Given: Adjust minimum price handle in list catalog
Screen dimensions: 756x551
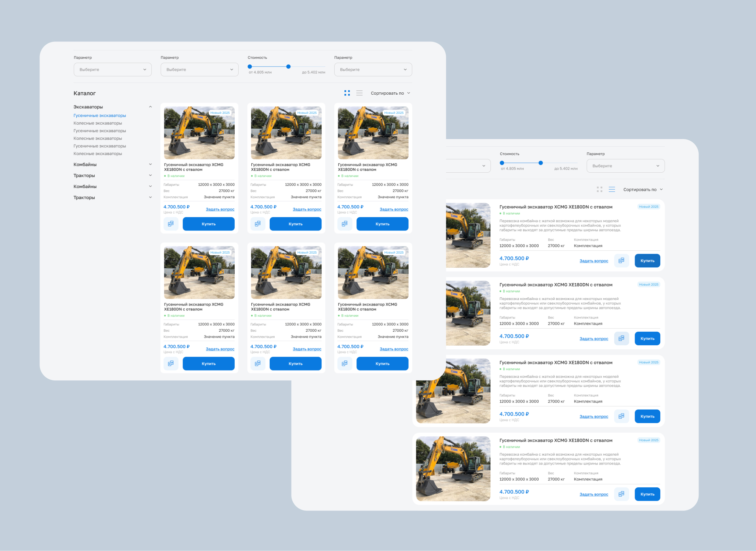Looking at the screenshot, I should point(502,163).
